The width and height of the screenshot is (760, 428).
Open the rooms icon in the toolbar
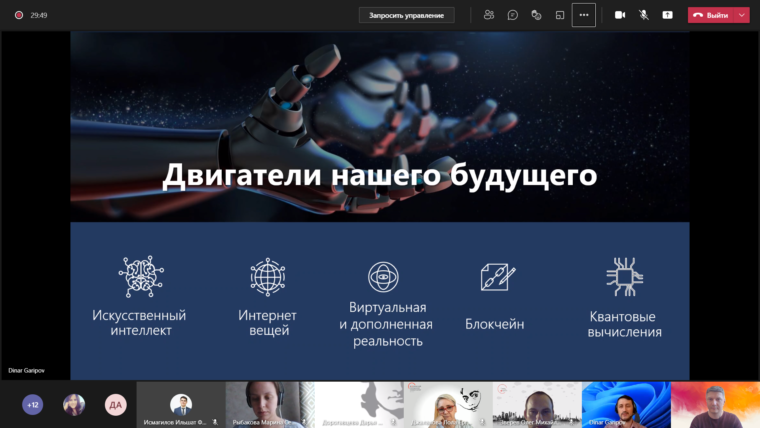click(560, 15)
